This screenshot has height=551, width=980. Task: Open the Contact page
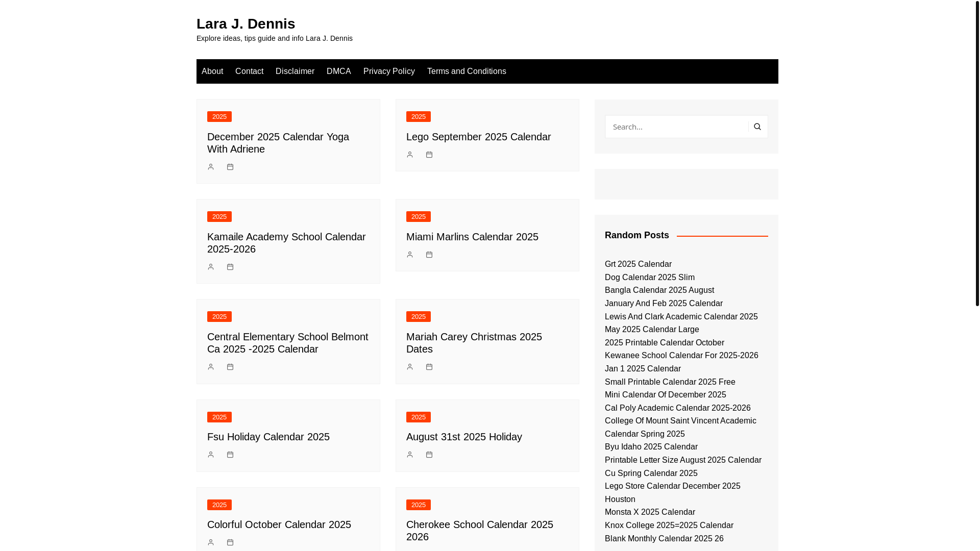[249, 71]
